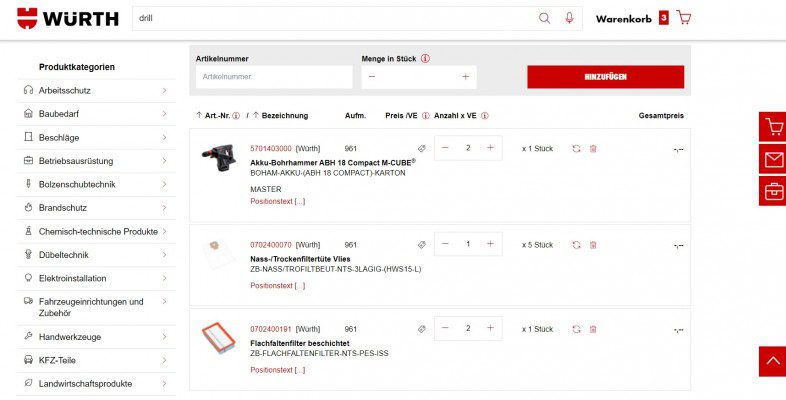Refresh the Akku-Bohrhammer cart item
Image resolution: width=786 pixels, height=400 pixels.
click(576, 148)
